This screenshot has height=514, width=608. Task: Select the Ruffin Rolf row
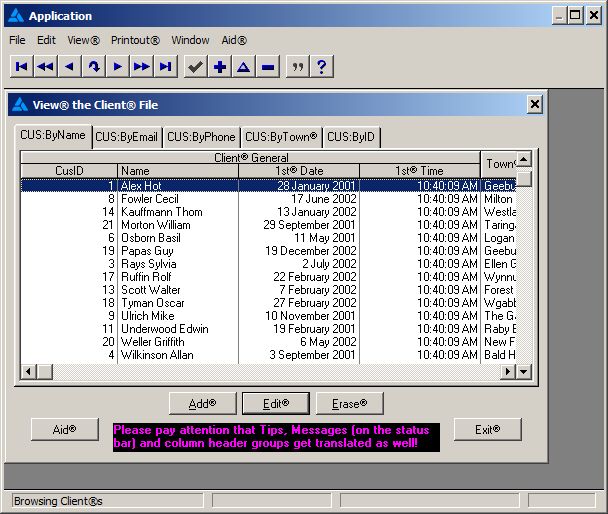point(268,277)
